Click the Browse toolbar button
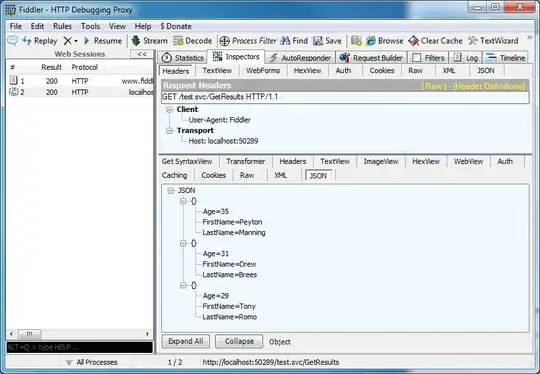This screenshot has width=540, height=374. 384,41
